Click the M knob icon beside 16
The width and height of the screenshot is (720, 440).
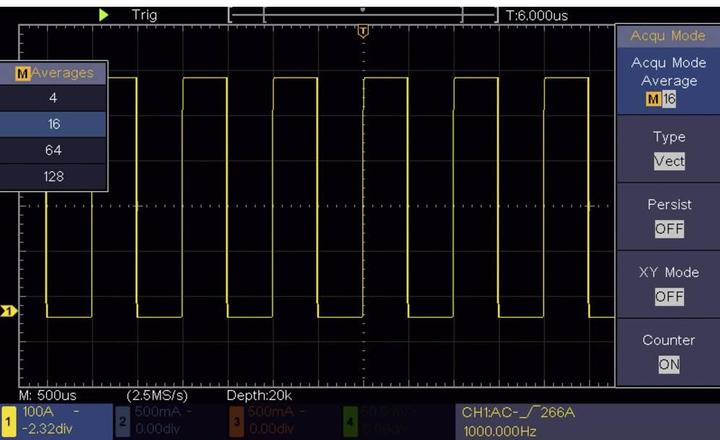click(x=653, y=99)
